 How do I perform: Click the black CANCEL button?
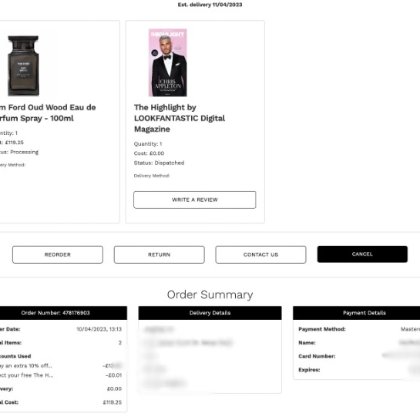pos(362,254)
